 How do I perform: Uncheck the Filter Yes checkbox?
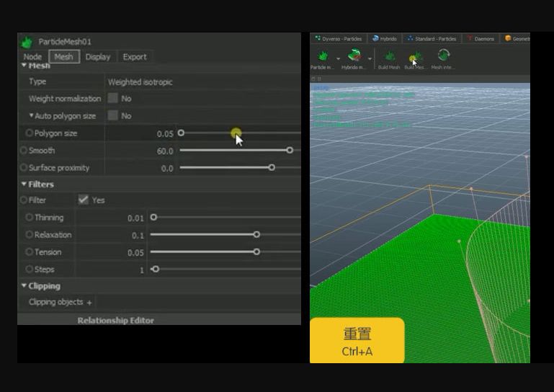point(83,200)
